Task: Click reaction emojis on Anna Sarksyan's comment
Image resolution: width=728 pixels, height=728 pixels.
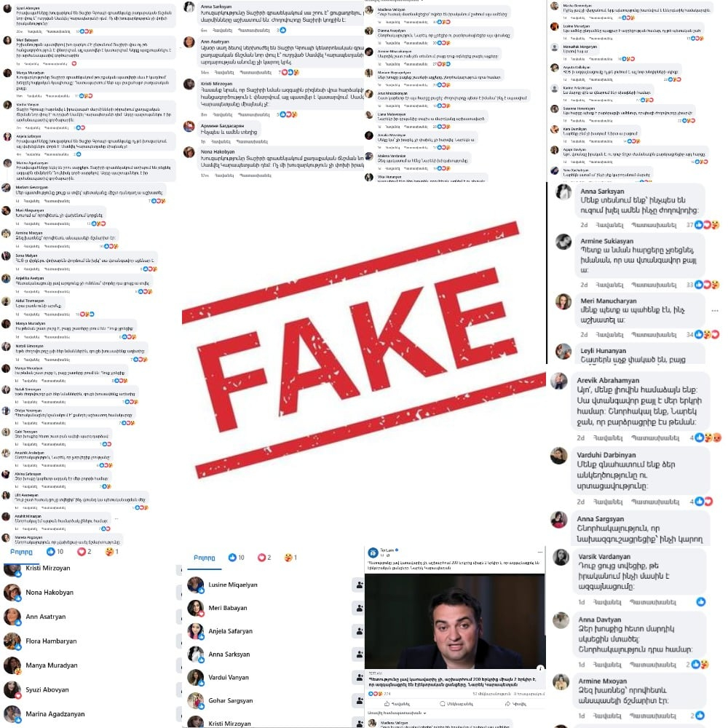Action: click(707, 225)
